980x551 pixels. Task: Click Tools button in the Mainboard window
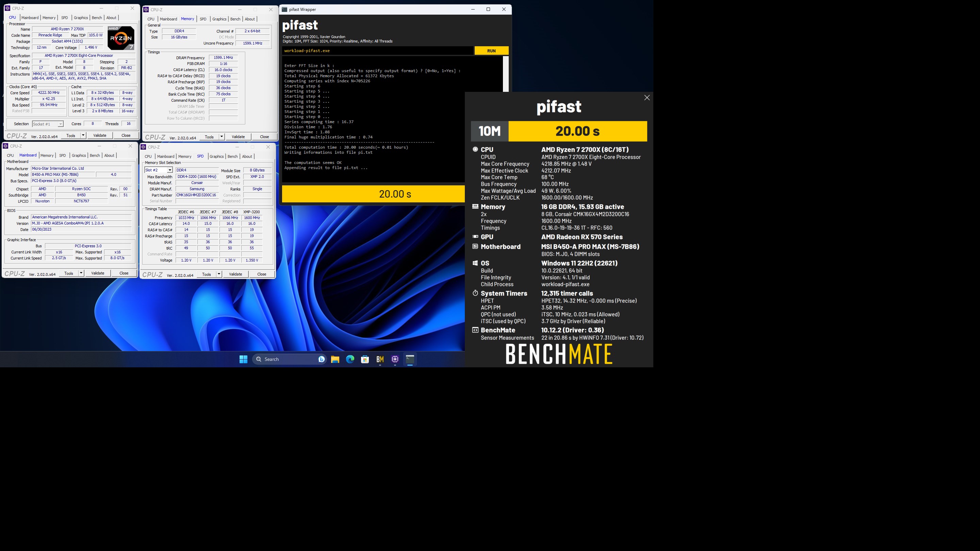[69, 273]
